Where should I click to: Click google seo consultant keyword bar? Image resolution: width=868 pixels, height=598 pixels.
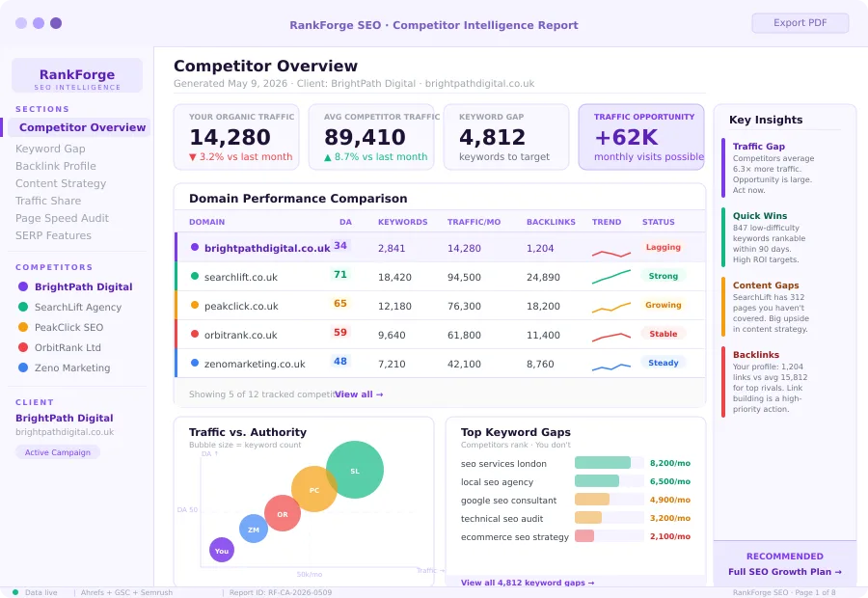coord(609,500)
